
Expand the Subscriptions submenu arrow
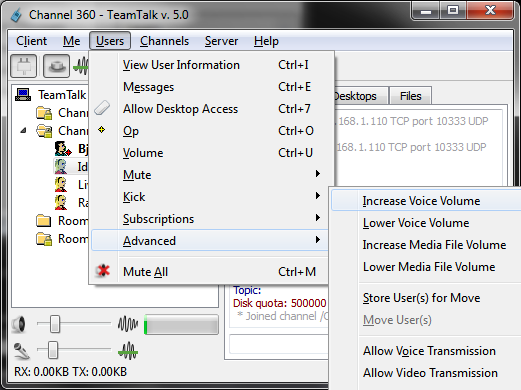pyautogui.click(x=318, y=218)
